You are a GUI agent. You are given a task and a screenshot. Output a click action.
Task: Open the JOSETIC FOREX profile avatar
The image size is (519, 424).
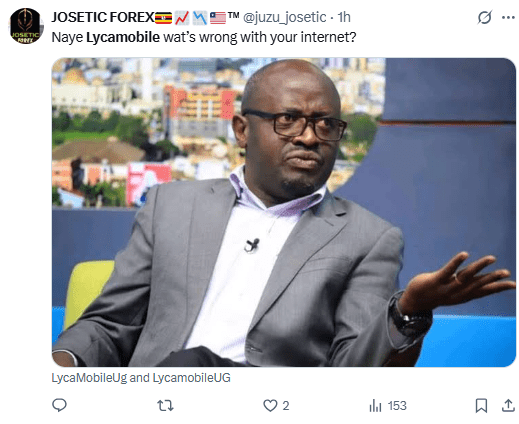point(26,26)
